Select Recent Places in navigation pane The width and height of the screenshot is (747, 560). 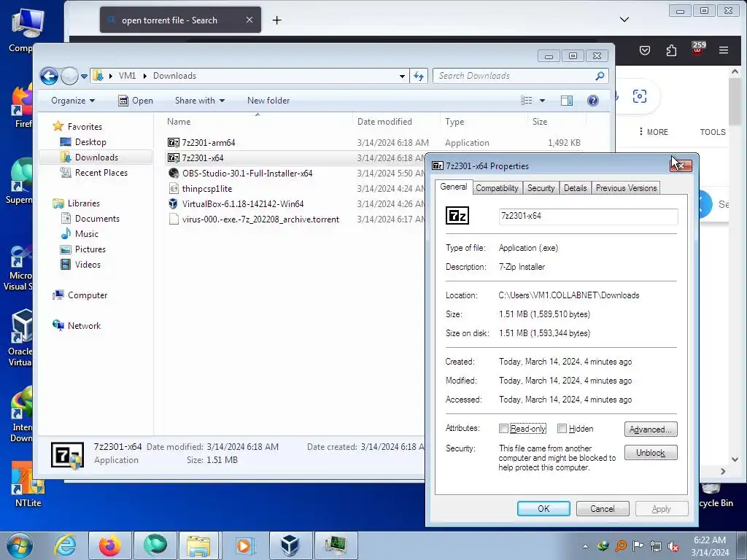94,172
